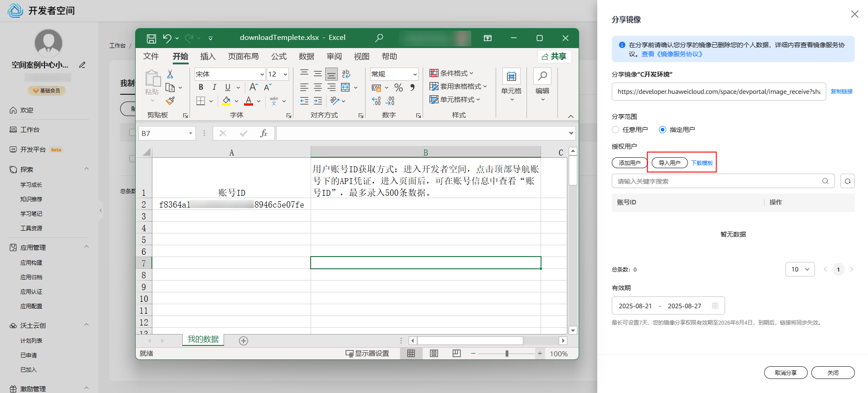Click Insert Function fx icon

coord(263,133)
